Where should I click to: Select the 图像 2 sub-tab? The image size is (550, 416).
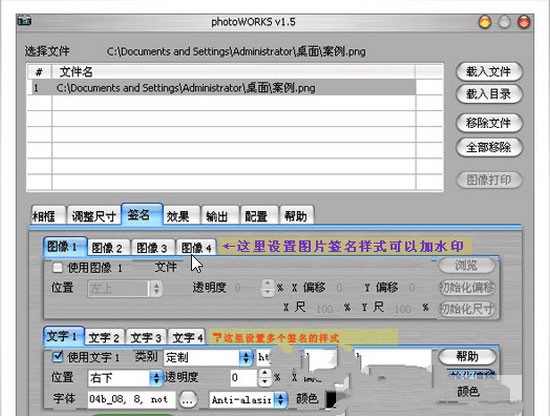(108, 248)
